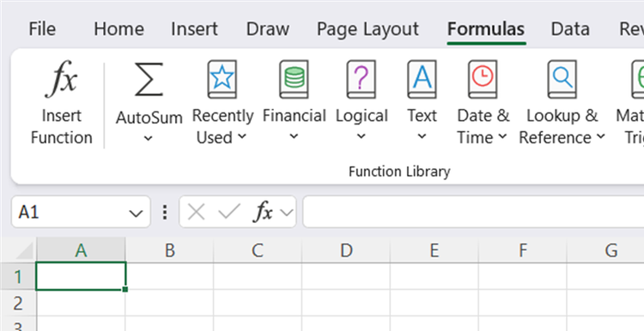Select column F header
Viewport: 644px width, 331px height.
click(522, 250)
